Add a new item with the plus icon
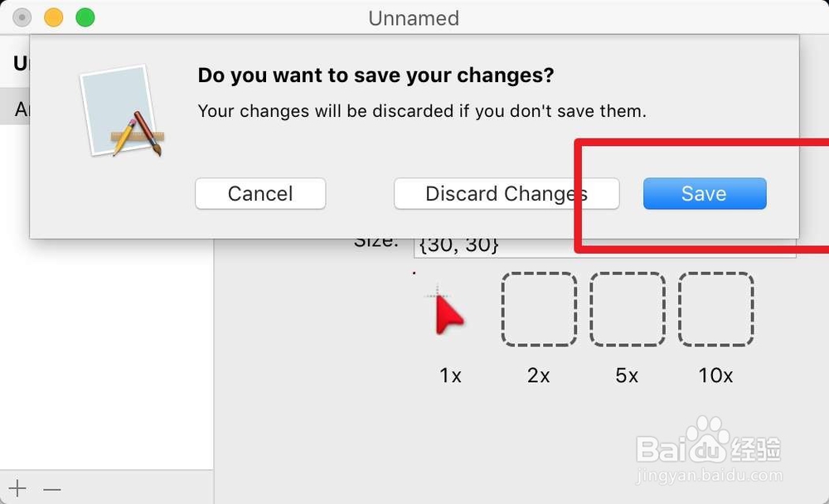829x504 pixels. (18, 489)
